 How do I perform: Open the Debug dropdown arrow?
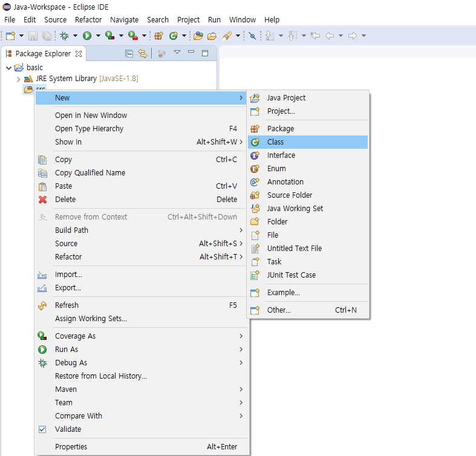point(75,36)
